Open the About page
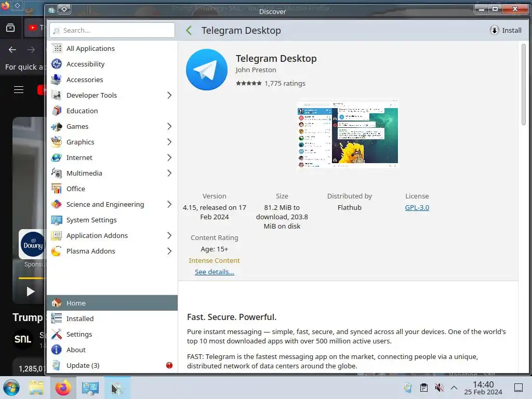The width and height of the screenshot is (532, 399). (112, 350)
